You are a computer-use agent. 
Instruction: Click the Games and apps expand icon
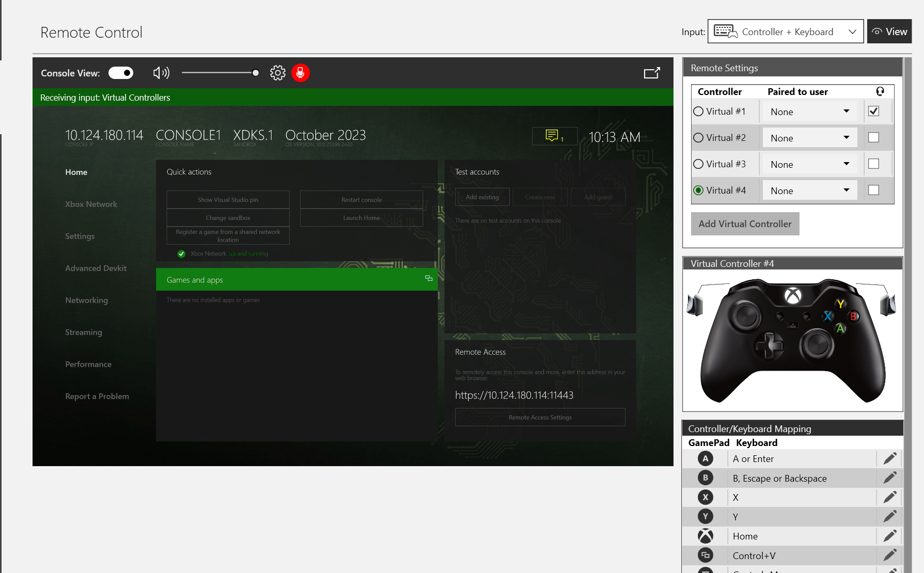click(429, 278)
